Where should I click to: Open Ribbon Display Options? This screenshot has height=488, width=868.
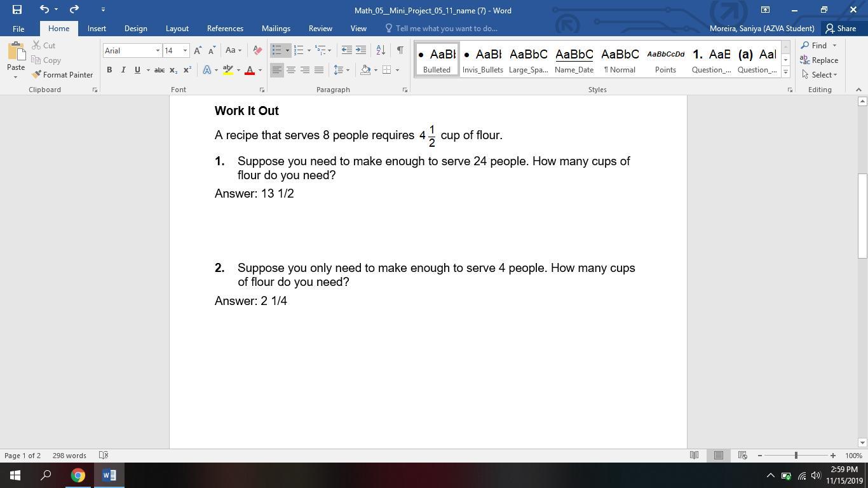(x=765, y=10)
